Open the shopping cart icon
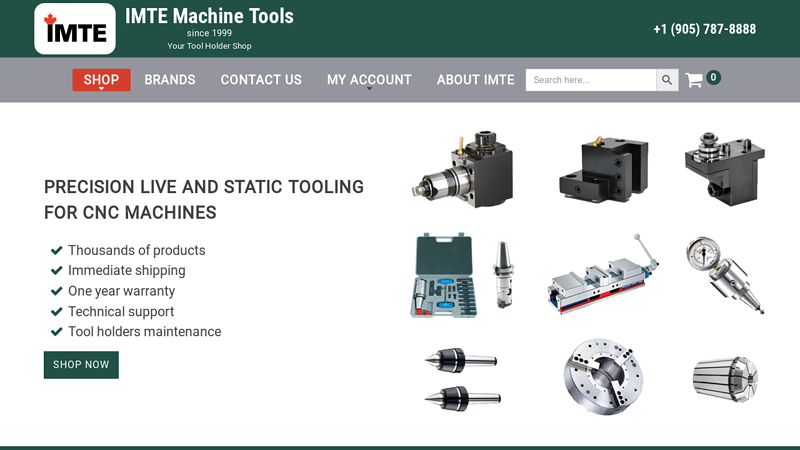Viewport: 800px width, 450px height. point(694,80)
